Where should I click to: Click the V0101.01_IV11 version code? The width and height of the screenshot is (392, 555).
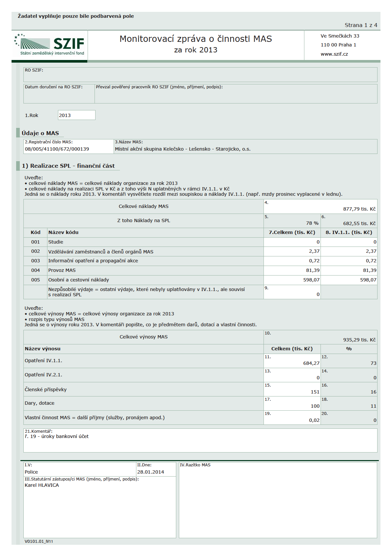(x=39, y=541)
